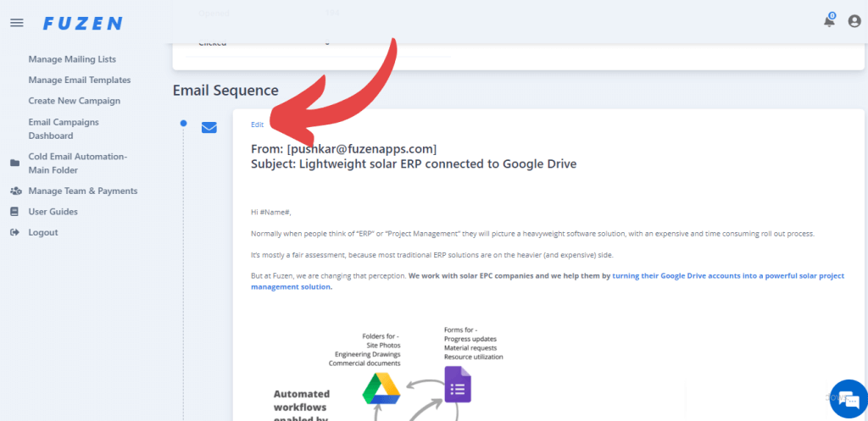Open the chat support bubble
Screen dimensions: 868x421
tap(849, 398)
